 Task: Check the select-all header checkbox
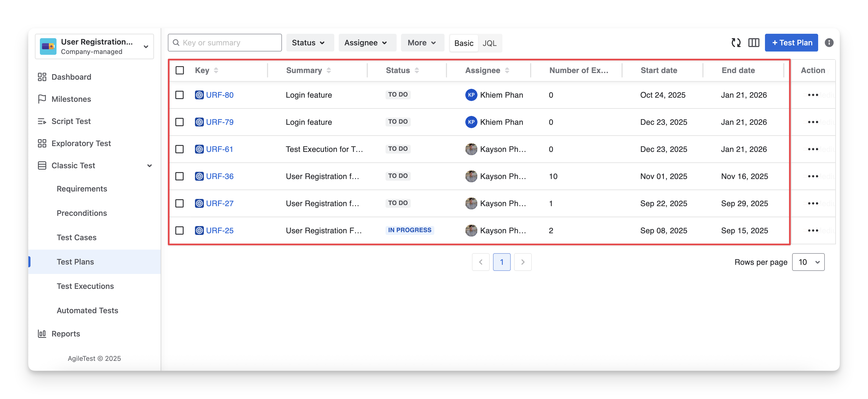pos(179,70)
